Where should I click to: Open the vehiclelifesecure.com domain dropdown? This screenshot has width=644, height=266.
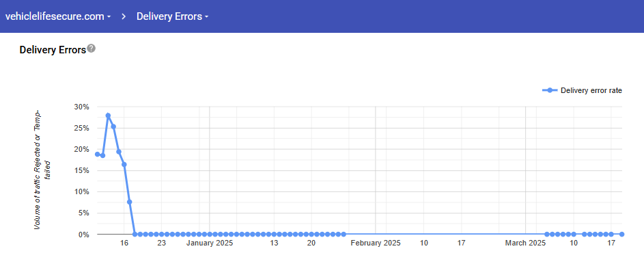point(58,16)
